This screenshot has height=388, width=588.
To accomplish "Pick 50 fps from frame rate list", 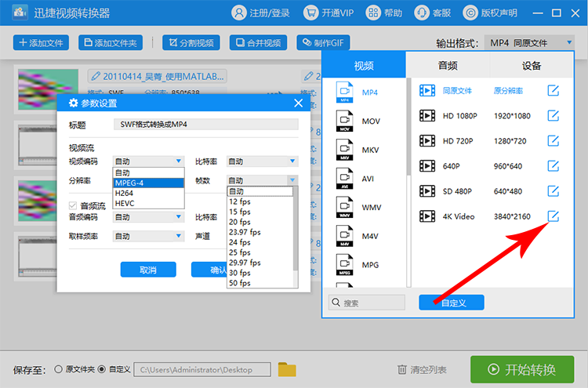I will click(260, 283).
